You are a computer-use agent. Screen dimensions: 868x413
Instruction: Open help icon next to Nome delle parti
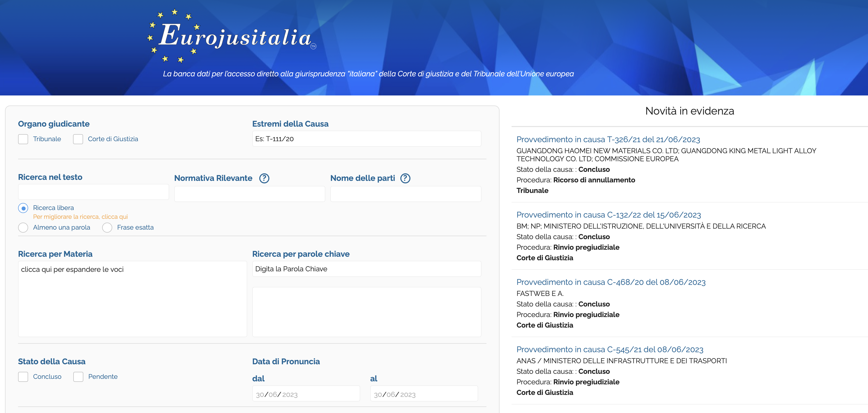(x=405, y=178)
